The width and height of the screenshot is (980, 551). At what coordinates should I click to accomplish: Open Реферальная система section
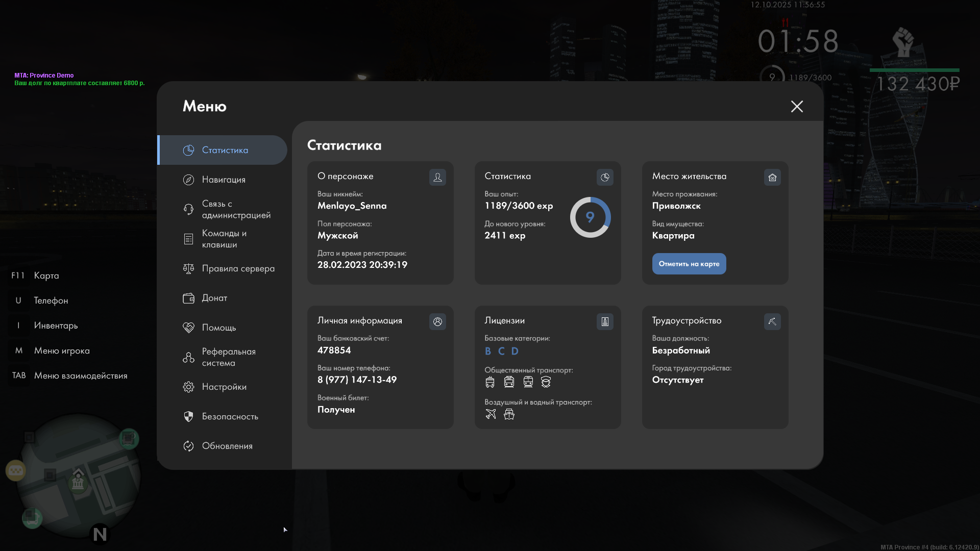(x=228, y=357)
